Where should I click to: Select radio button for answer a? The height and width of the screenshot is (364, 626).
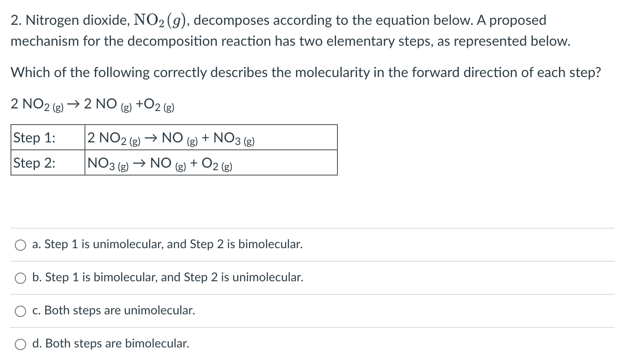20,245
